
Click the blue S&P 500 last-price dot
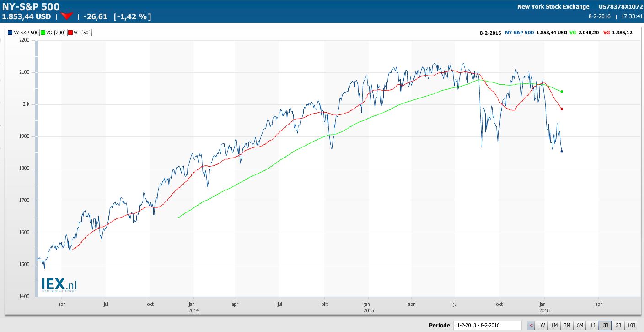click(562, 152)
